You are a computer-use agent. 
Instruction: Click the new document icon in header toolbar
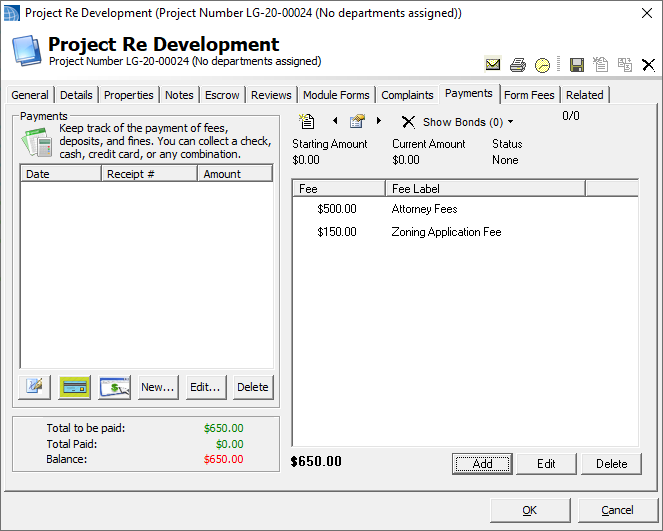click(600, 65)
